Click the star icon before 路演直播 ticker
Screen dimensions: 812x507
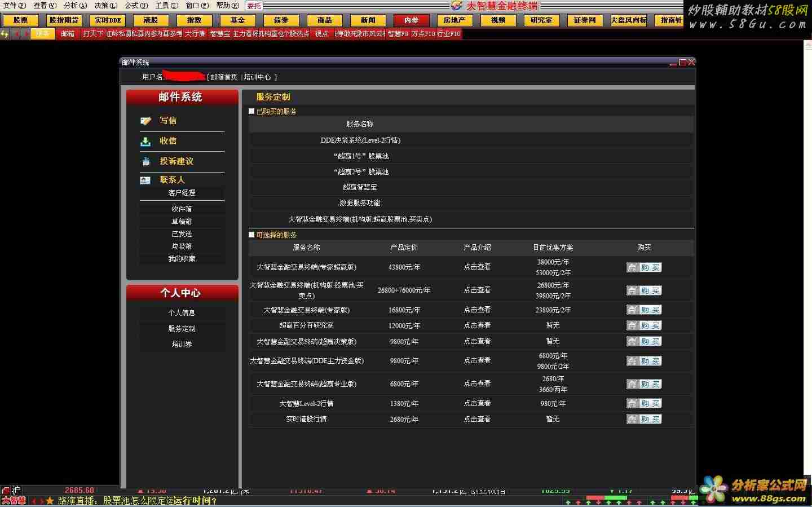click(50, 500)
